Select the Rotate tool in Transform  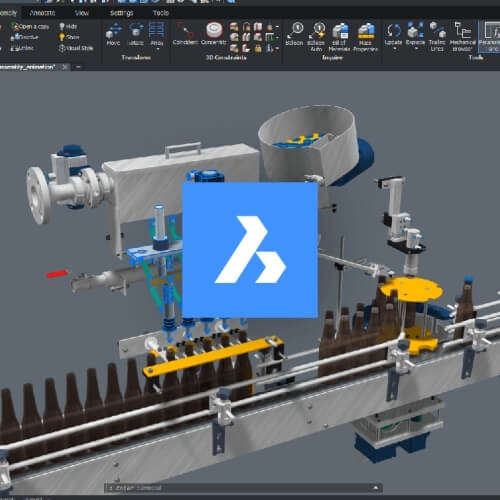(x=136, y=34)
